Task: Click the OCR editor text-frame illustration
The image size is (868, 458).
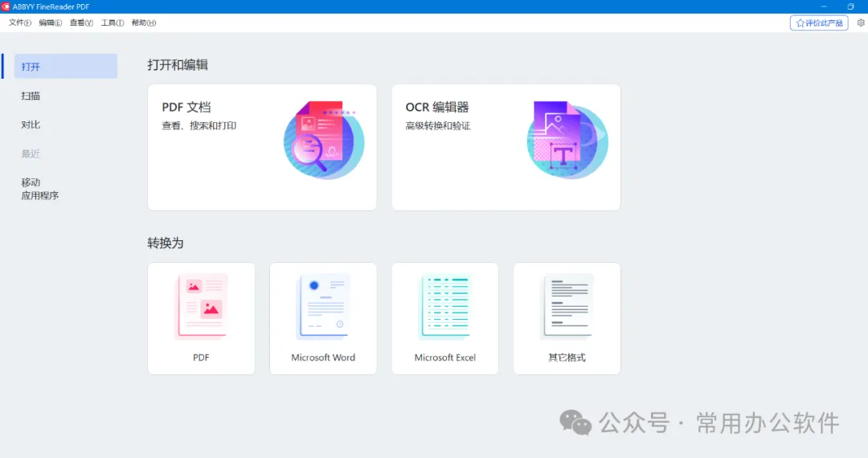Action: [x=567, y=139]
